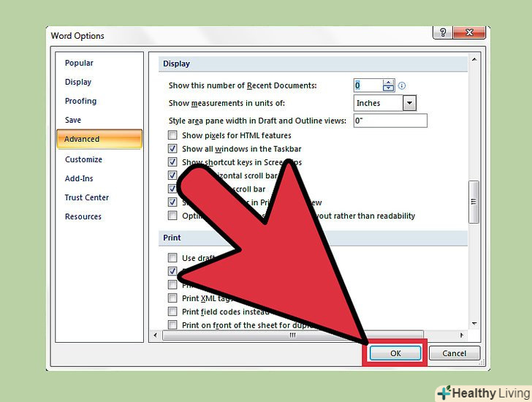Go to the Save category
The image size is (532, 402).
73,120
